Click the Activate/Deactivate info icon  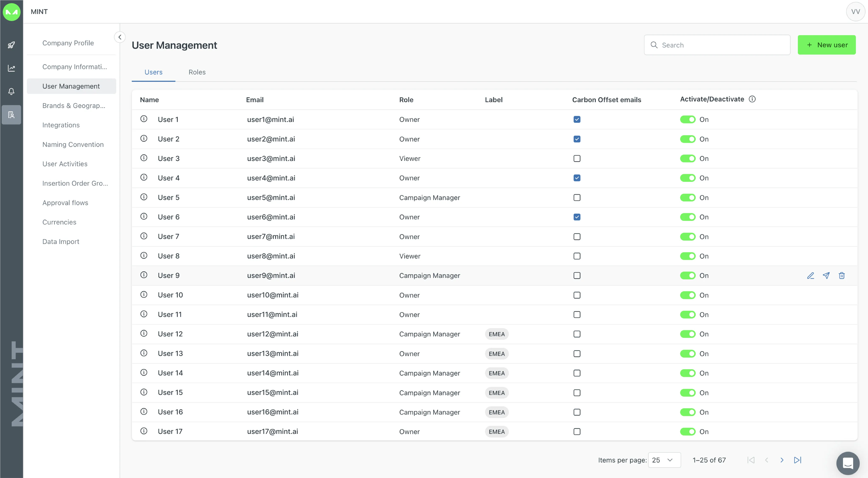[x=752, y=99]
